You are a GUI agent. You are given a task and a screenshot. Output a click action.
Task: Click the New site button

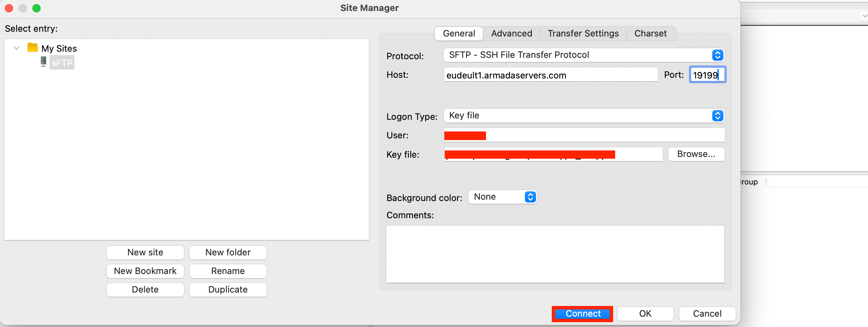(145, 252)
